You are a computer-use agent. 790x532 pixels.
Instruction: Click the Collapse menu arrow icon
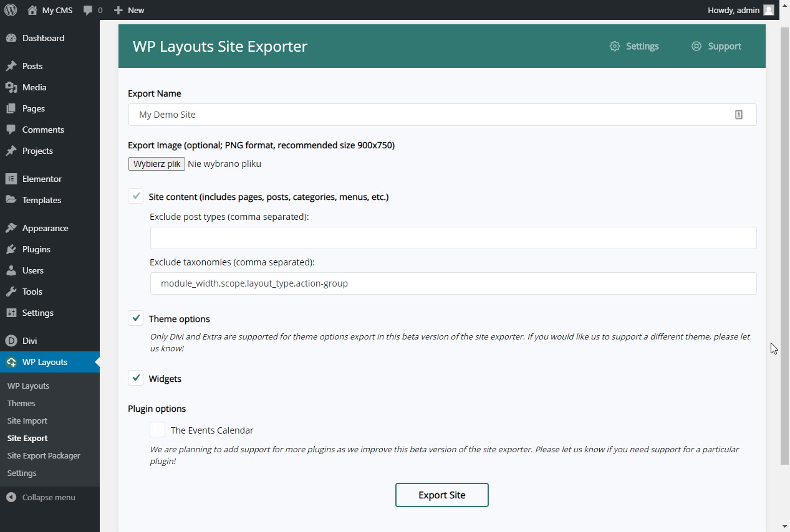(11, 497)
